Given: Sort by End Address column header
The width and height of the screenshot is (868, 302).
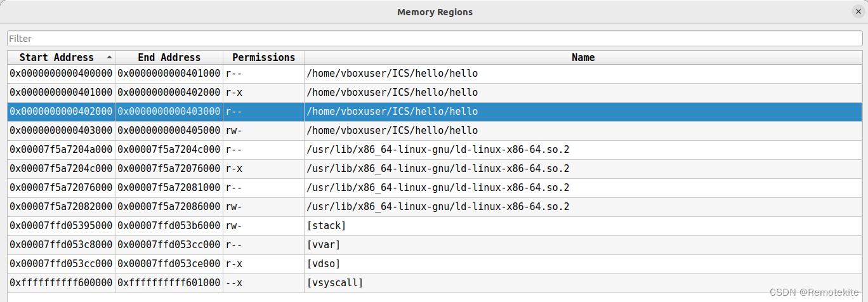Looking at the screenshot, I should 169,57.
